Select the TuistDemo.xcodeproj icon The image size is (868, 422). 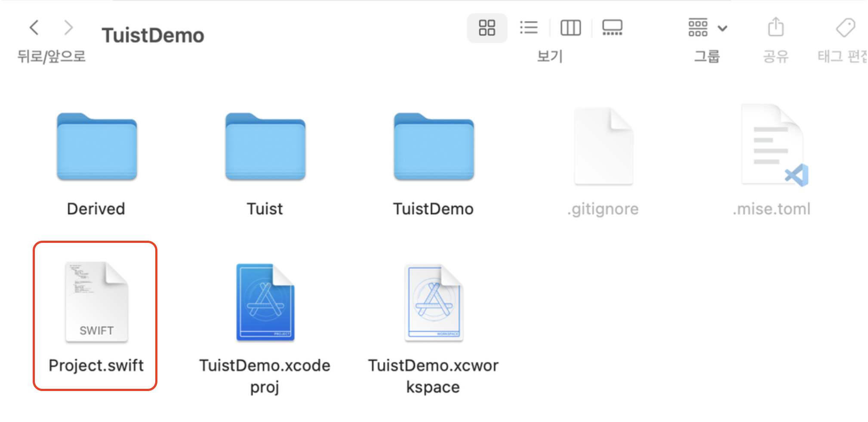(265, 302)
